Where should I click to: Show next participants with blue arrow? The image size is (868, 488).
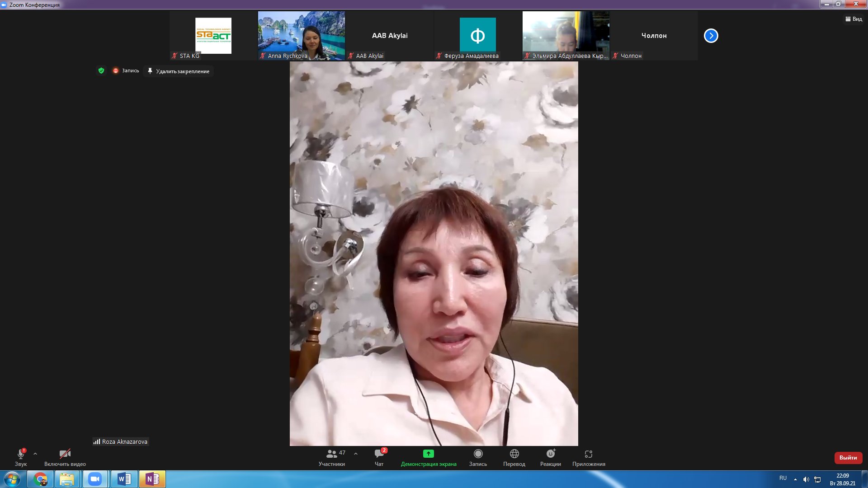pos(711,36)
